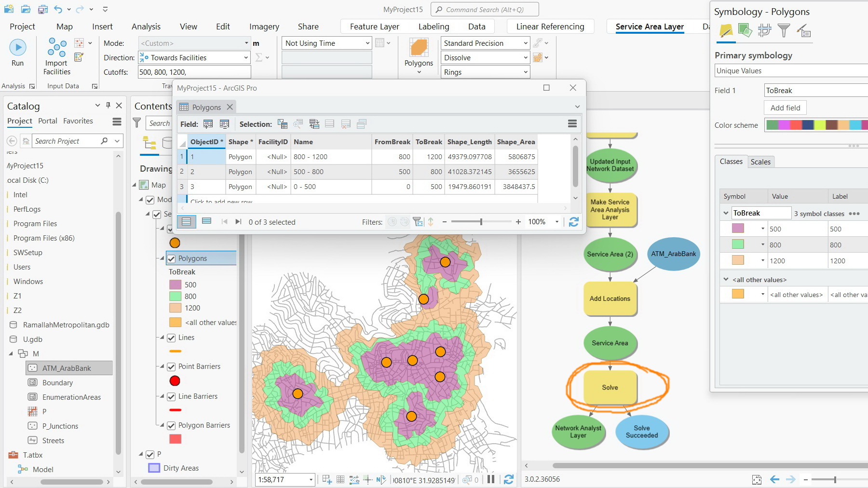Click the Switch Selection icon in the table toolbar

click(x=314, y=124)
